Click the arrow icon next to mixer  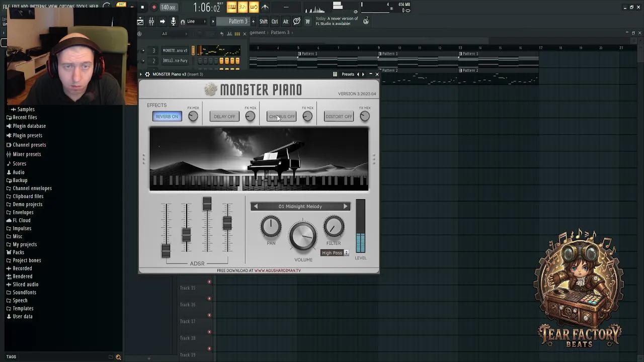[162, 22]
